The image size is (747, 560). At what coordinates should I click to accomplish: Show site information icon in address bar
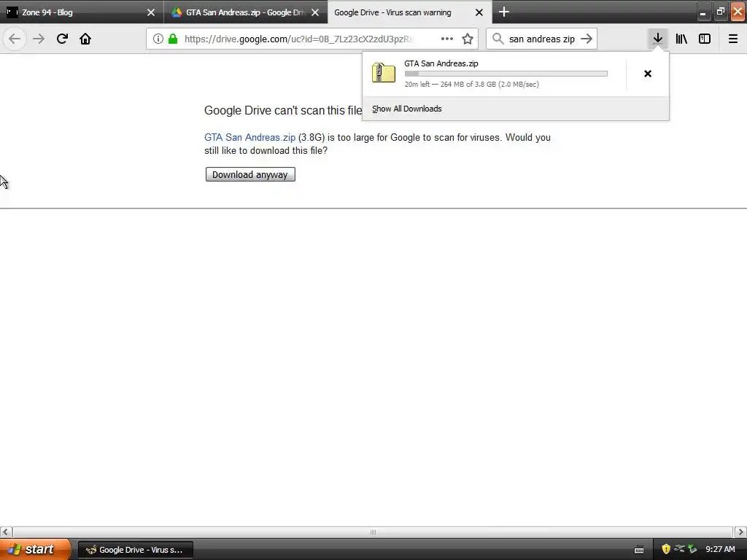coord(158,39)
